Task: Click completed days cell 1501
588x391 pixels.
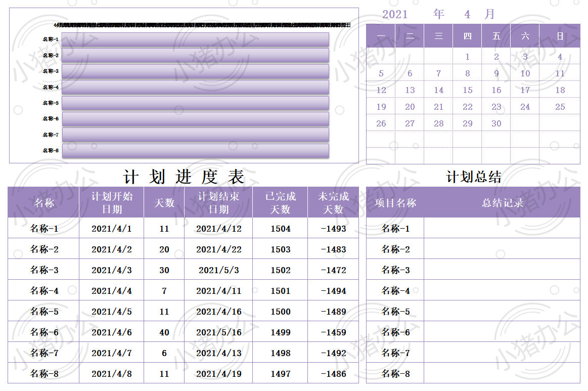Action: tap(280, 291)
